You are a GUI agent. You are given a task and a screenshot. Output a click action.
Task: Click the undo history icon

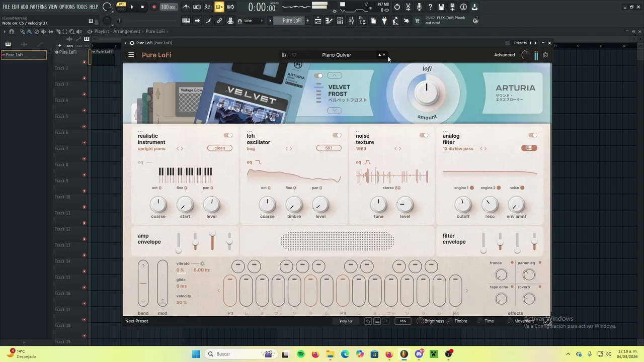coord(397,7)
